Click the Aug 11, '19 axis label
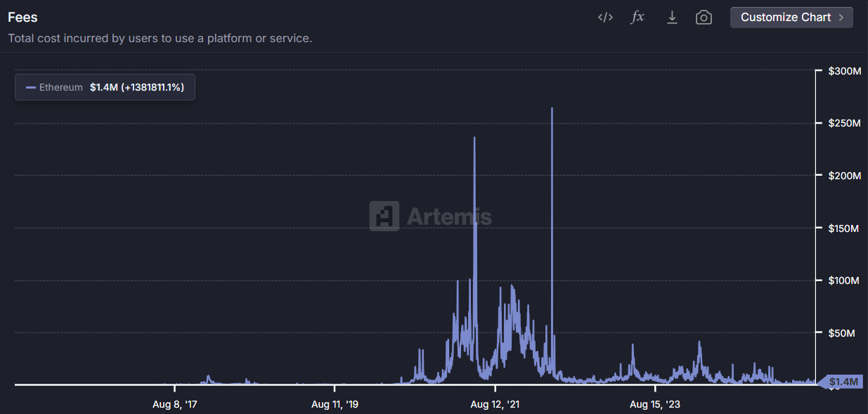868x414 pixels. click(335, 404)
